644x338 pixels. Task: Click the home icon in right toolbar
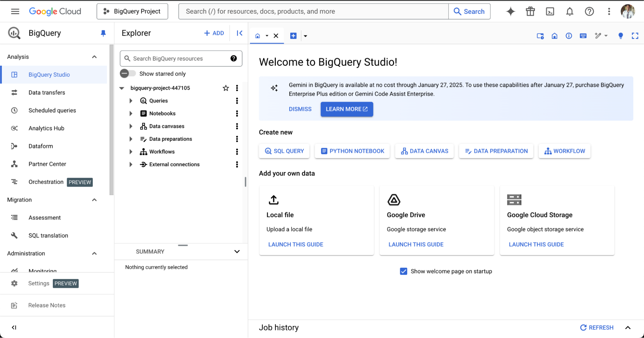click(x=554, y=36)
